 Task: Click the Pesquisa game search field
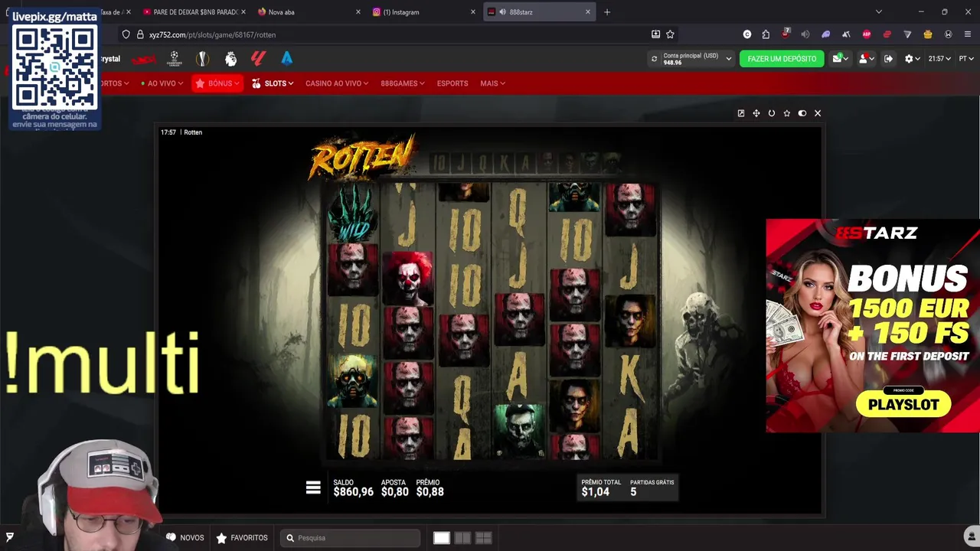(x=350, y=538)
